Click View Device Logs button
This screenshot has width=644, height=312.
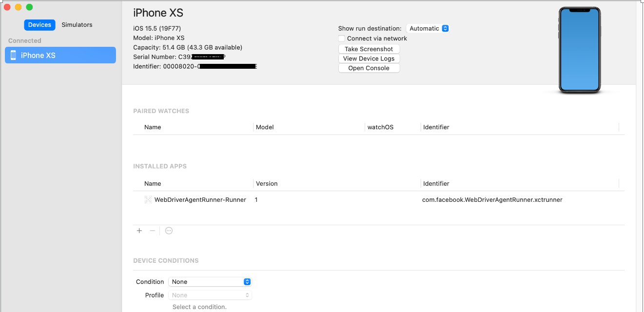(369, 58)
